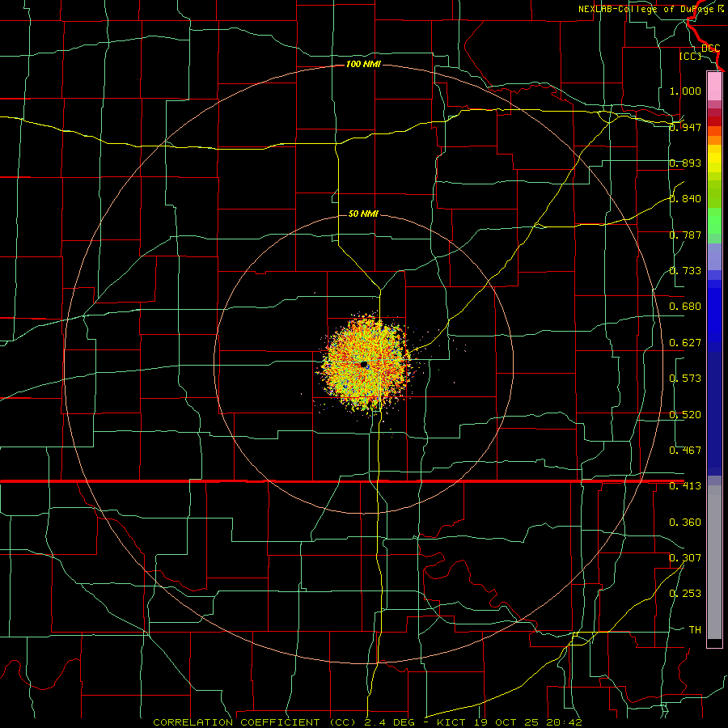Pick the bright green segment of the color bar
The image size is (728, 728).
[x=714, y=221]
